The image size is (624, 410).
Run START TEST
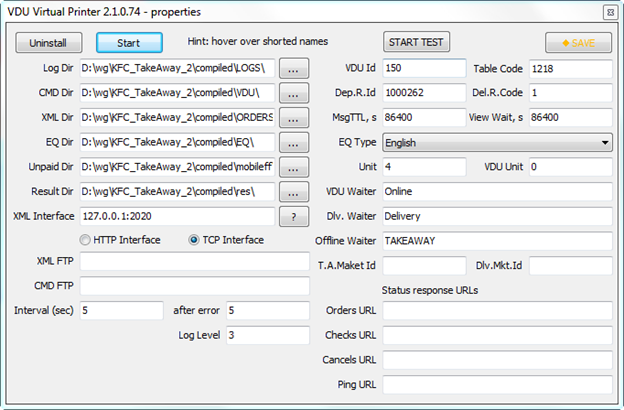[x=417, y=43]
